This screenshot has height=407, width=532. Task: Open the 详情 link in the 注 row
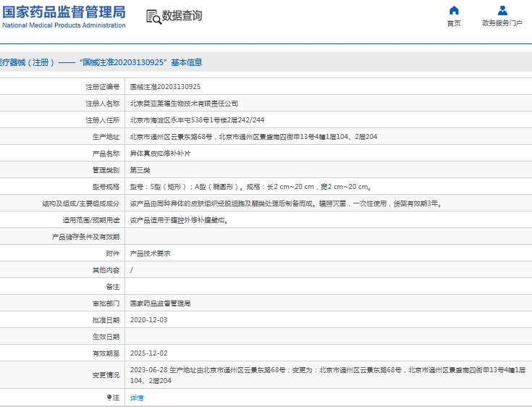click(x=137, y=398)
